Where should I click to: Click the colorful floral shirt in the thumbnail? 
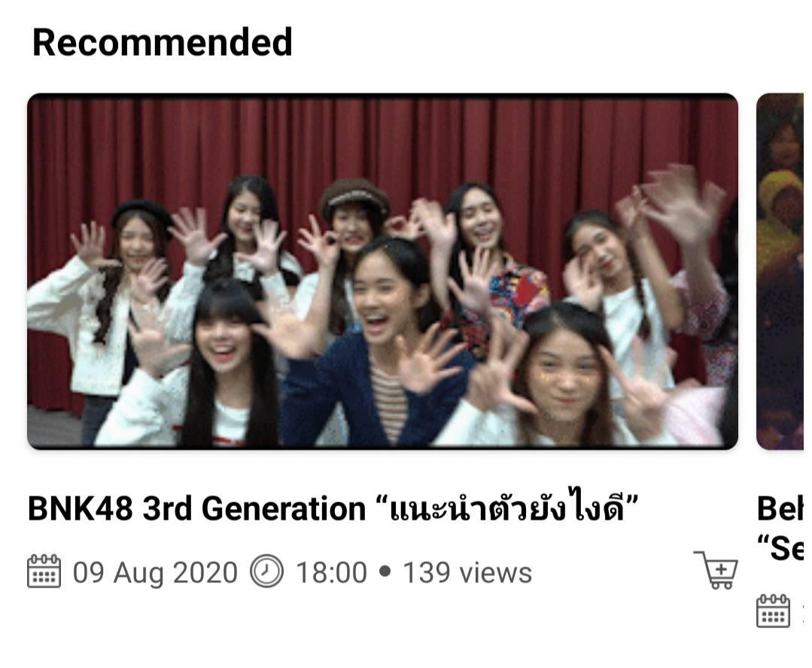point(505,300)
